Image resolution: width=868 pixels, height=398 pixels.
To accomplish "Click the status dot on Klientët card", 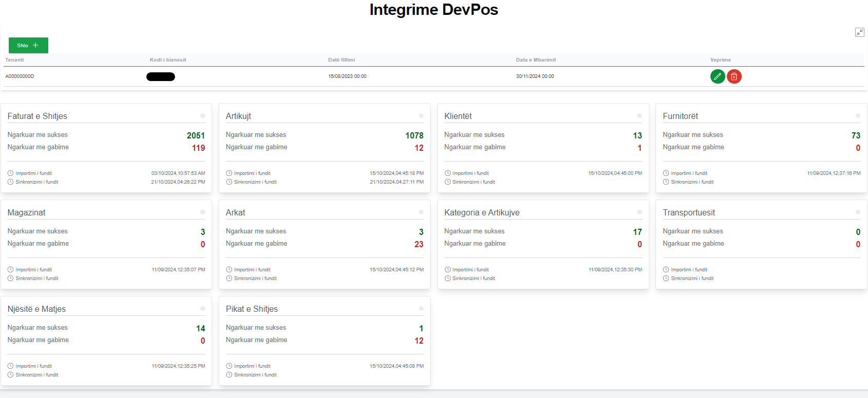I will (639, 116).
